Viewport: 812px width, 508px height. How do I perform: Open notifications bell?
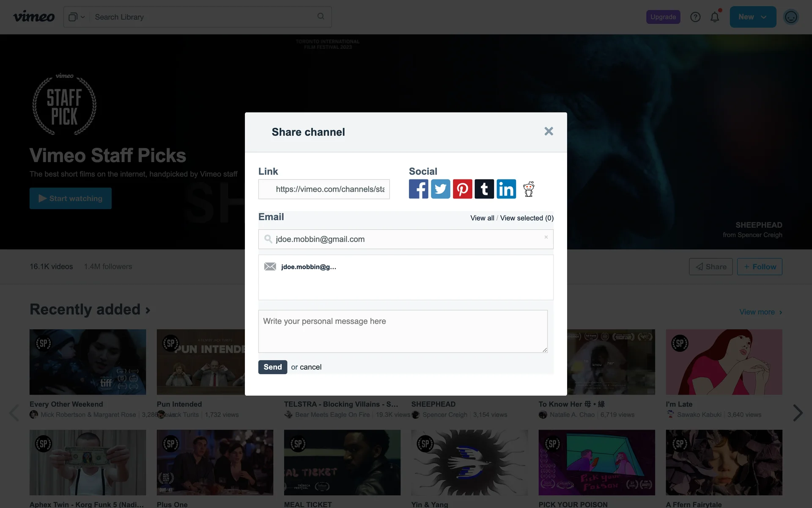pyautogui.click(x=715, y=17)
